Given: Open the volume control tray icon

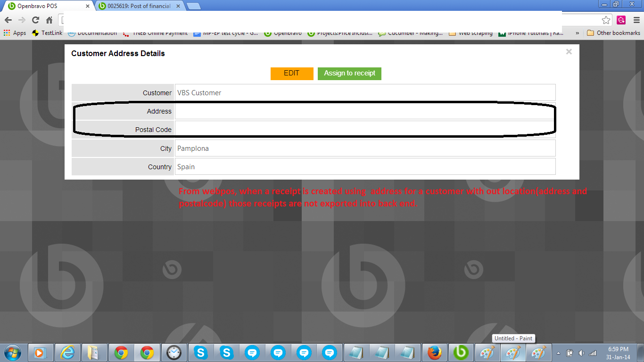Looking at the screenshot, I should [581, 353].
